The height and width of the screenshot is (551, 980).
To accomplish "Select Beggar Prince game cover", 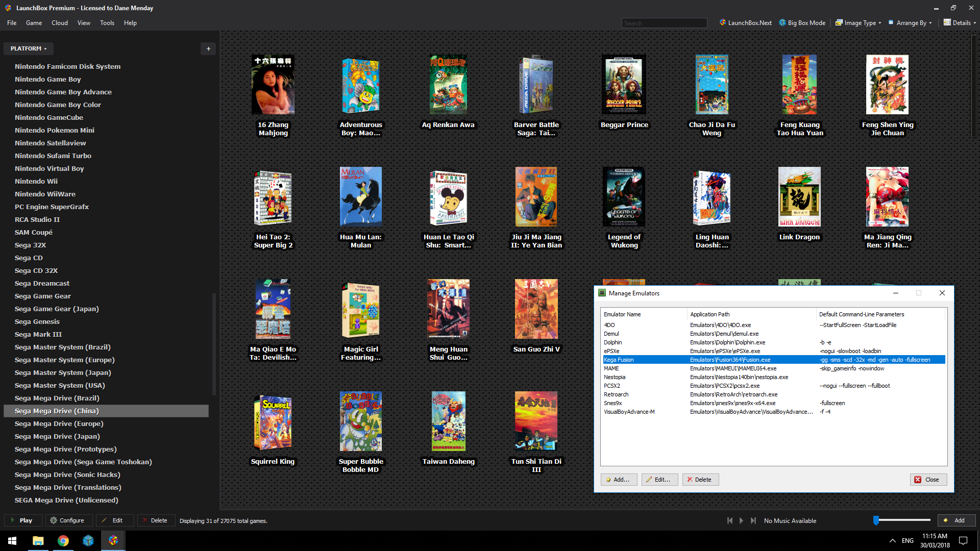I will pyautogui.click(x=624, y=84).
